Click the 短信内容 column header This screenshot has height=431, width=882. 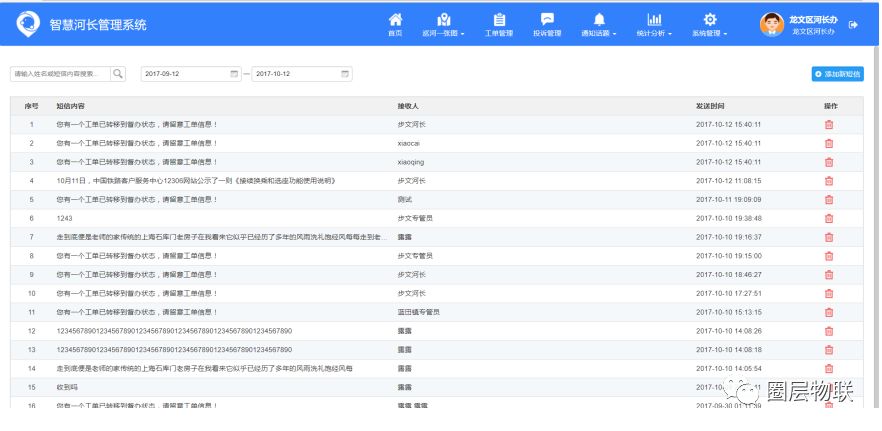click(70, 106)
